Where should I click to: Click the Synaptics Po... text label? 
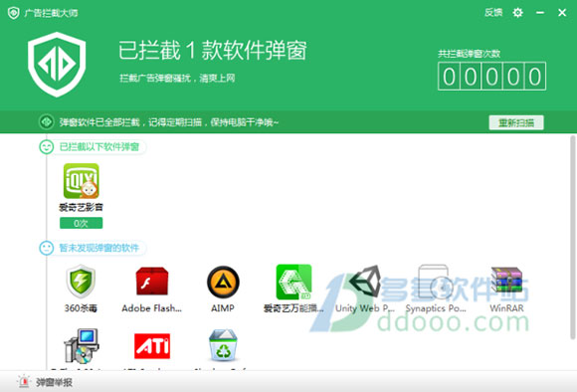pos(436,308)
